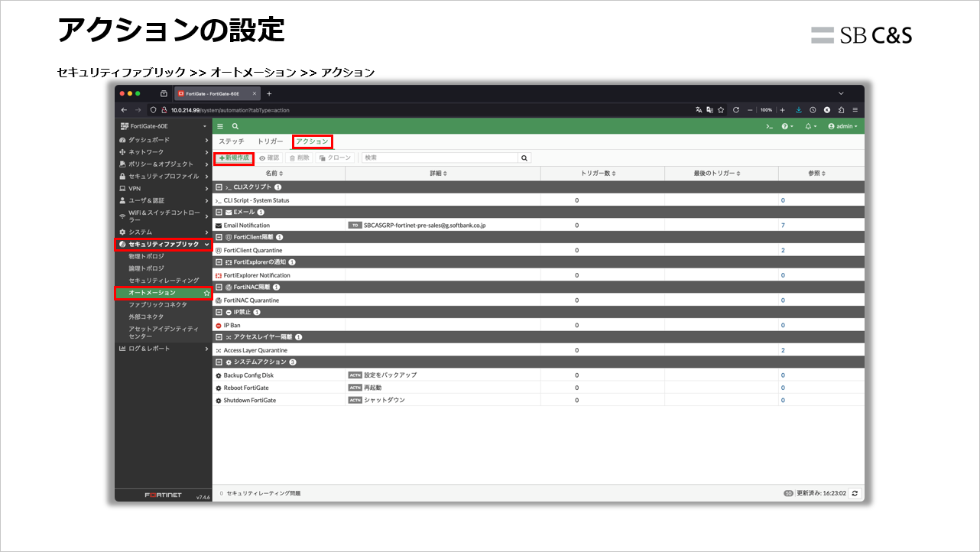Click reference count 7 for Email Notification
Screen dimensions: 980x552
pos(783,226)
